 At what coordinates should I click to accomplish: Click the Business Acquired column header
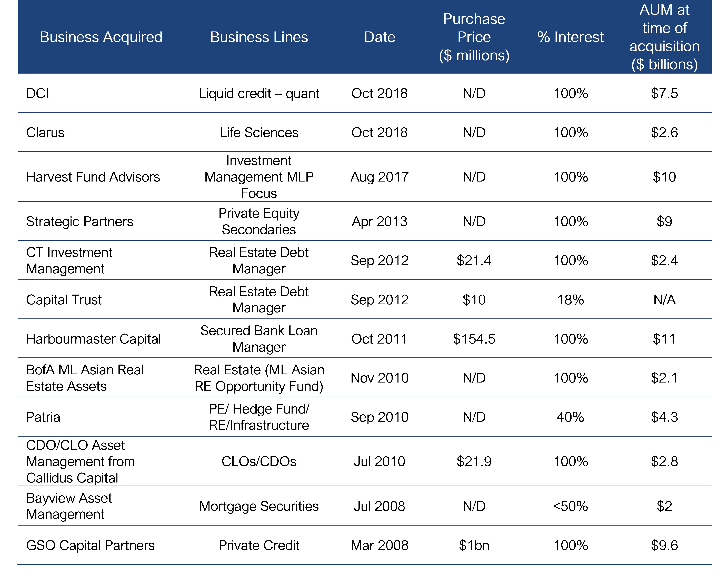[101, 37]
